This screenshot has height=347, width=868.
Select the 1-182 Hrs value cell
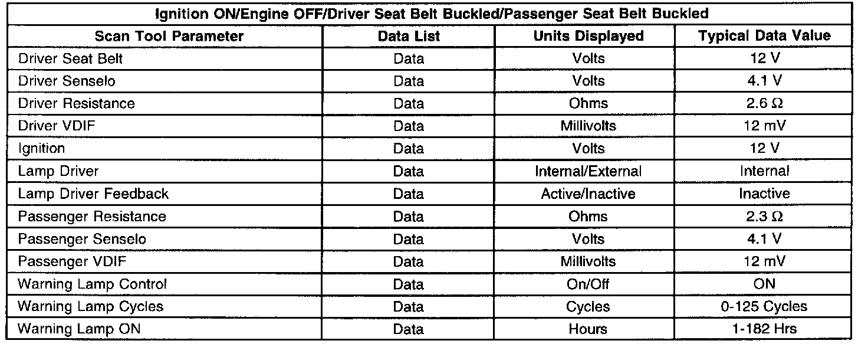[764, 329]
